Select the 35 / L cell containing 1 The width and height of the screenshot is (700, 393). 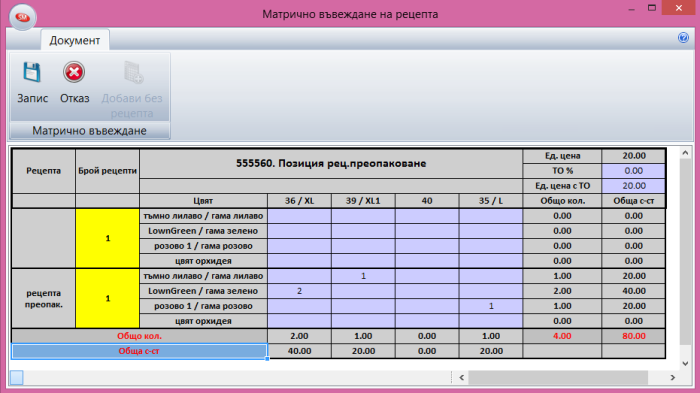point(491,306)
